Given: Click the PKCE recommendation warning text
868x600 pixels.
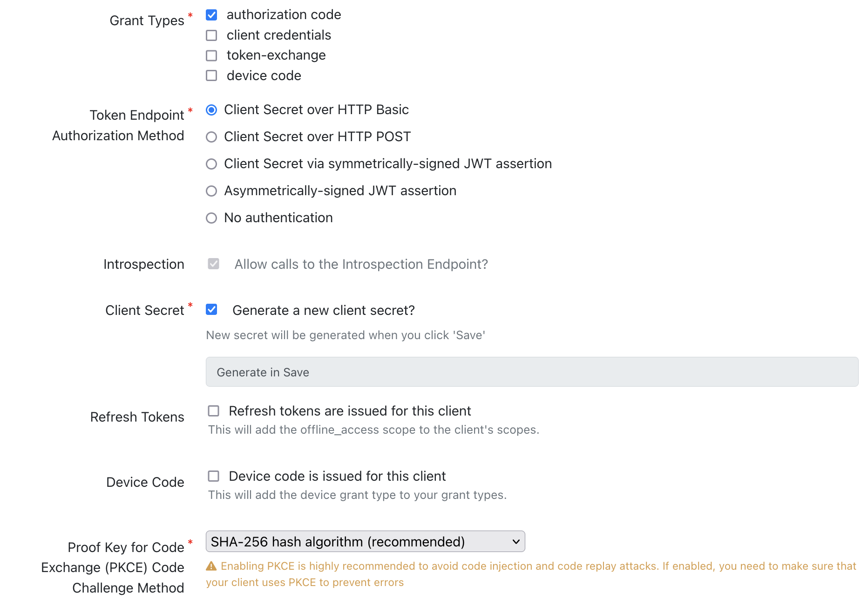Looking at the screenshot, I should click(x=512, y=566).
